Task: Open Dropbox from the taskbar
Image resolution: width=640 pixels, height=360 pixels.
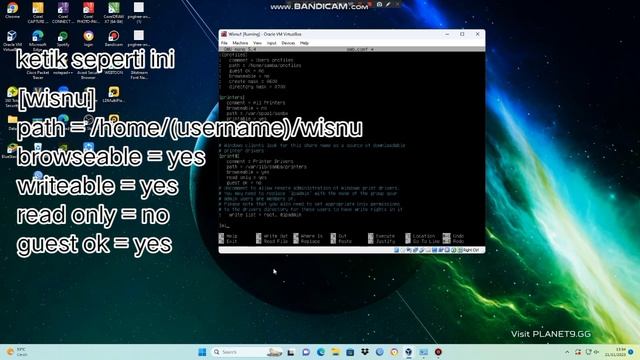Action: pos(365,352)
